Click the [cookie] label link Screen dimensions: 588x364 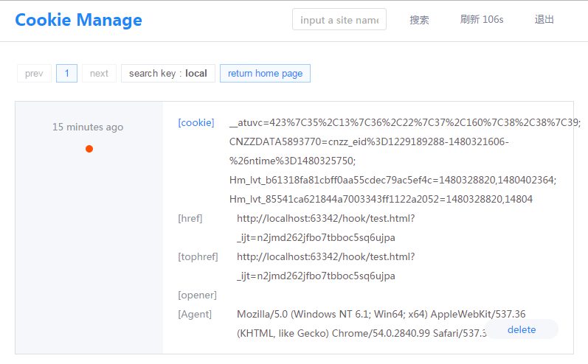[196, 122]
